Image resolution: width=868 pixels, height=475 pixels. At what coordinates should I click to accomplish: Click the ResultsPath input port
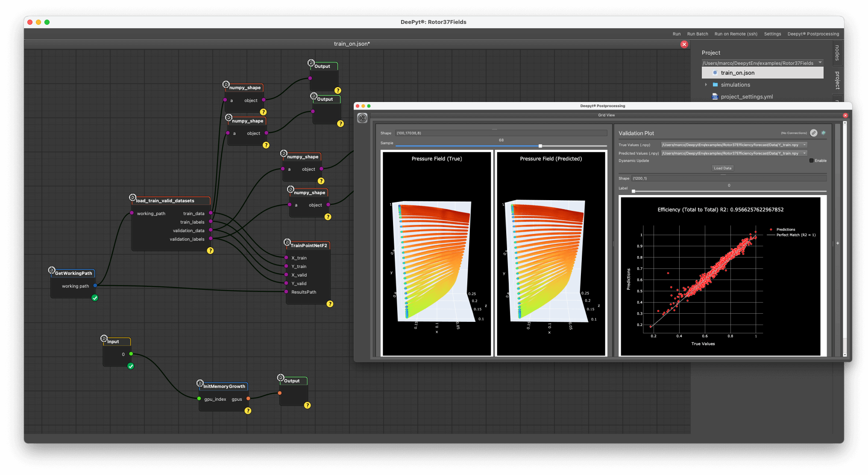click(x=286, y=292)
